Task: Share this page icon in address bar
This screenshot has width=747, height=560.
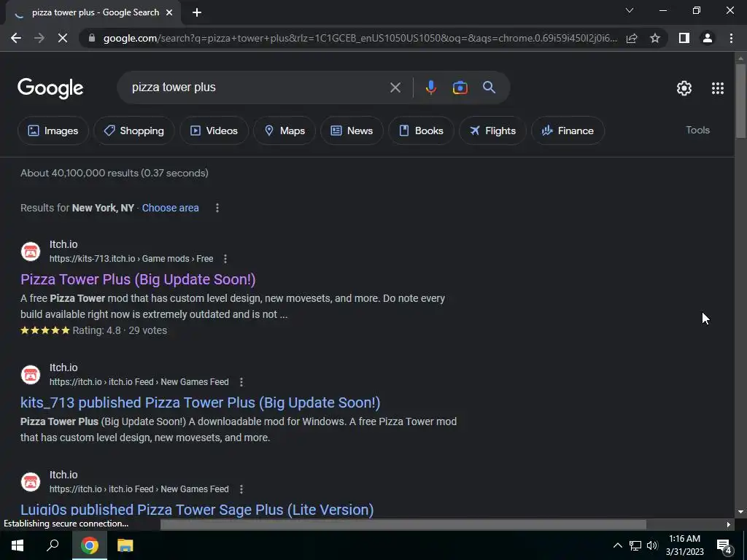Action: click(632, 38)
